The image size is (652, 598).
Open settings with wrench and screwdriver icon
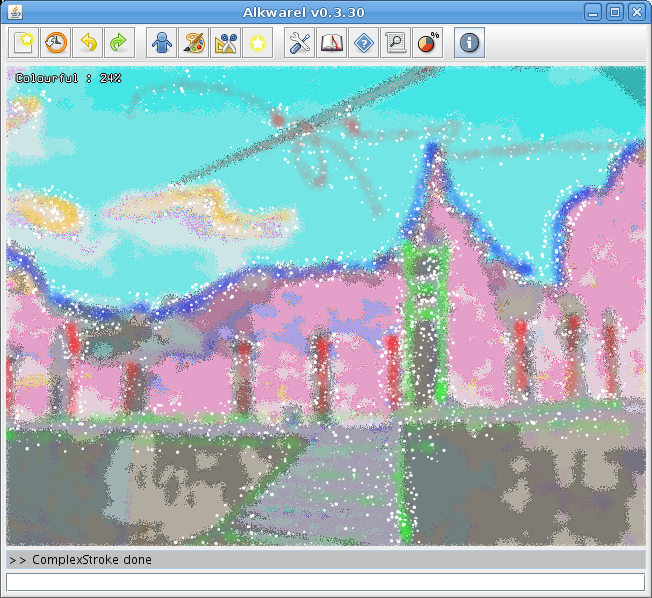[x=300, y=43]
